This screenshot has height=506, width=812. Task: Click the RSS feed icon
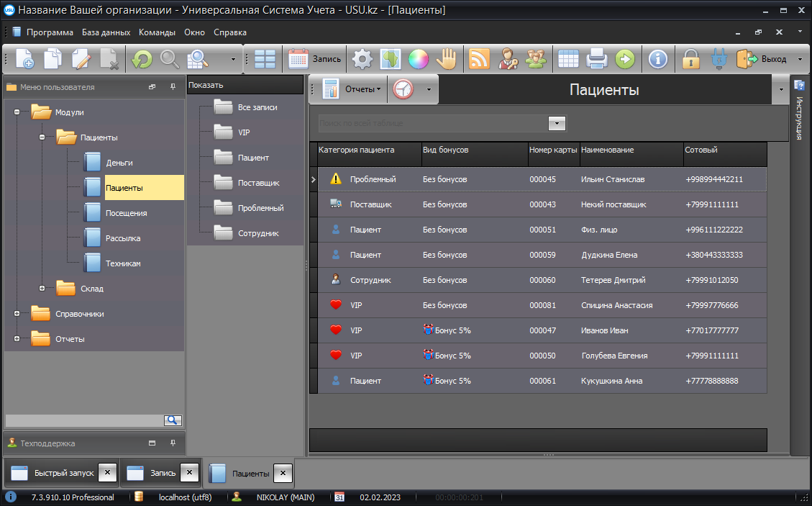[479, 59]
